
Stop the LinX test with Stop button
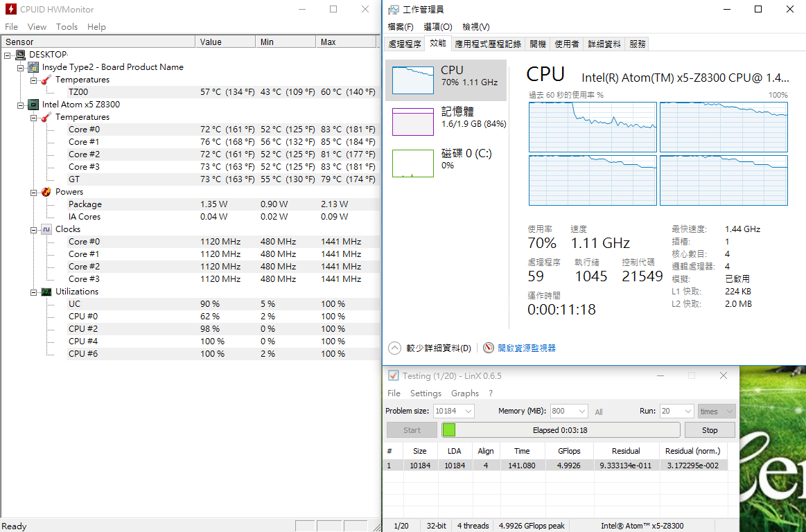point(710,430)
